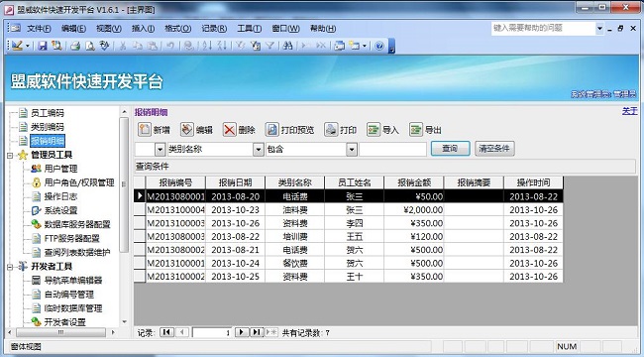This screenshot has width=644, height=357.
Task: Open the 编辑(E) menu
Action: 73,29
